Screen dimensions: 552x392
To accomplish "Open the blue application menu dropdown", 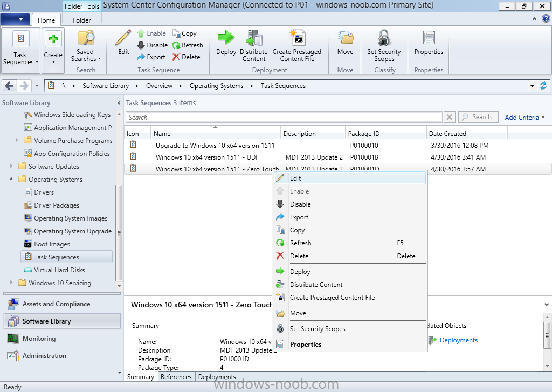I will click(15, 19).
